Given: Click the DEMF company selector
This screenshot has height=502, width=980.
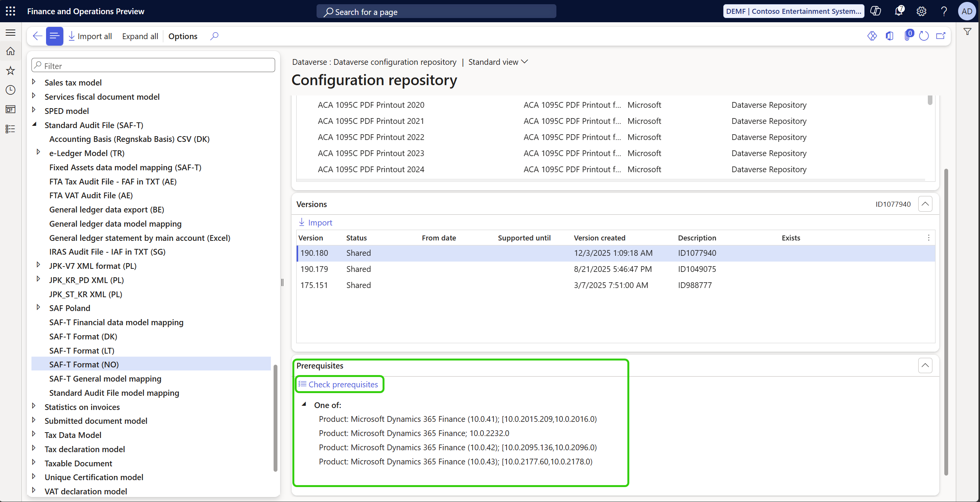Looking at the screenshot, I should (x=794, y=11).
